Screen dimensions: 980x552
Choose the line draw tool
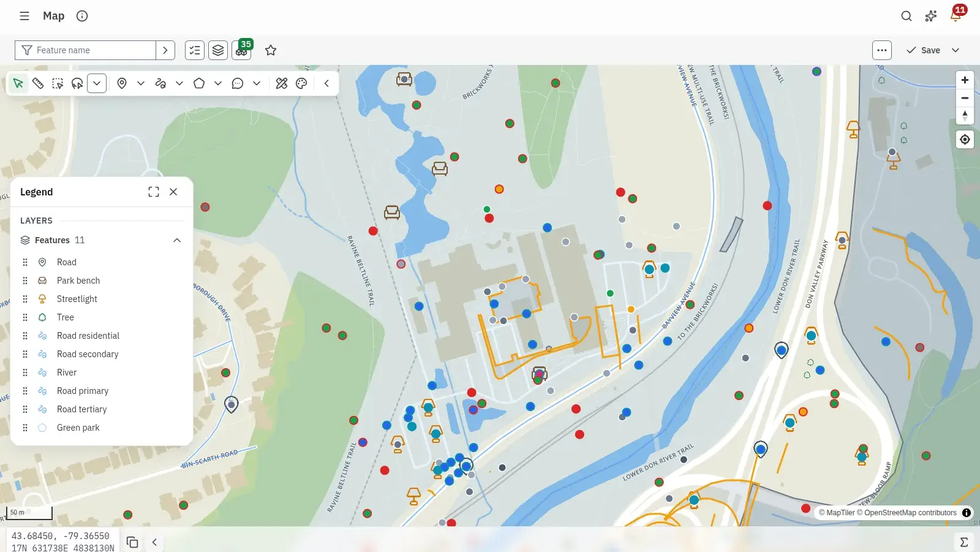point(160,83)
